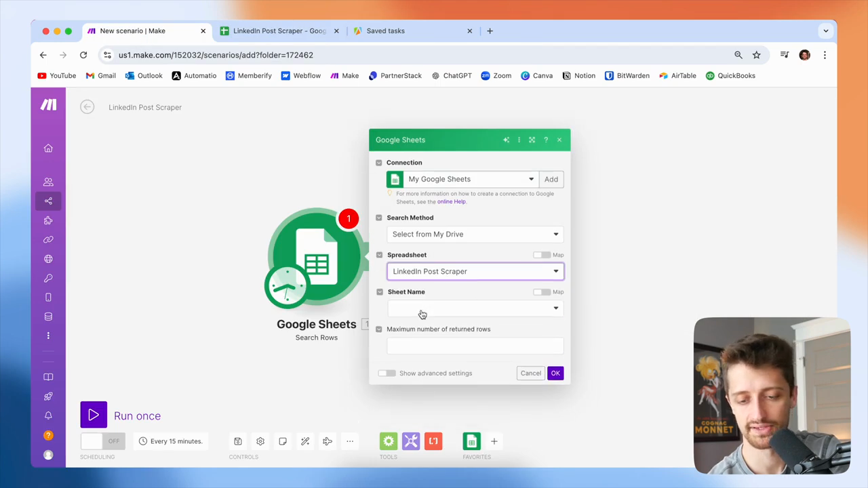Open the QuickBooks bookmark
Screen dimensions: 868x488
[730, 76]
